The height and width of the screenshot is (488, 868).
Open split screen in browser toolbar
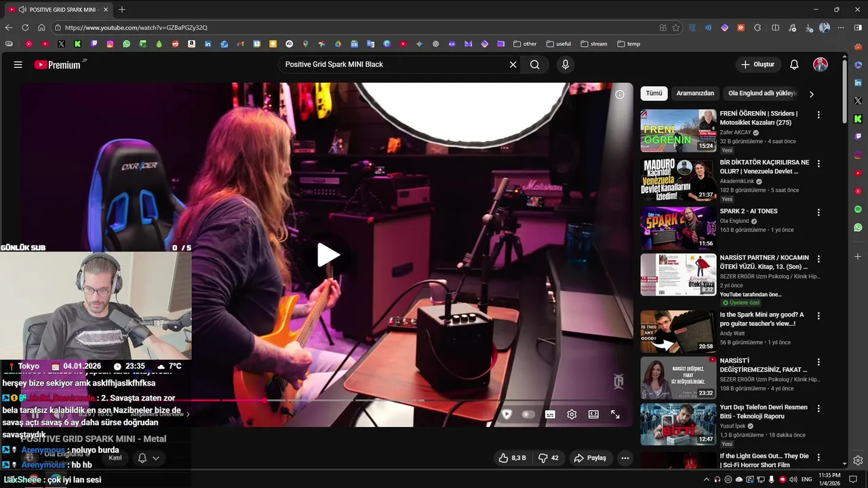tap(776, 28)
